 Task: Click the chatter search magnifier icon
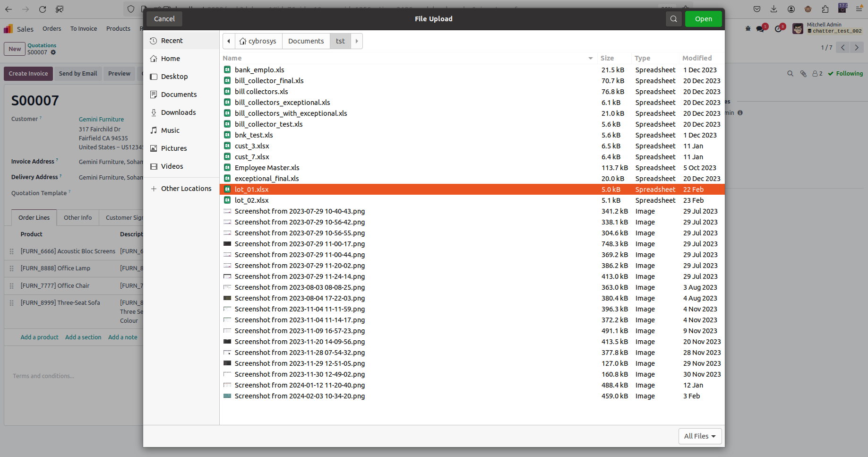(x=790, y=74)
